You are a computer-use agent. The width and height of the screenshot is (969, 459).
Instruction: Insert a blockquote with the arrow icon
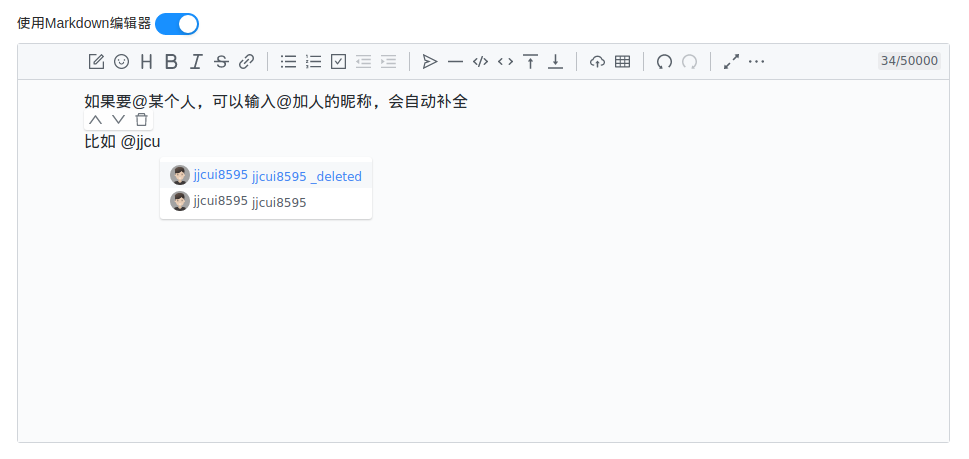coord(430,61)
